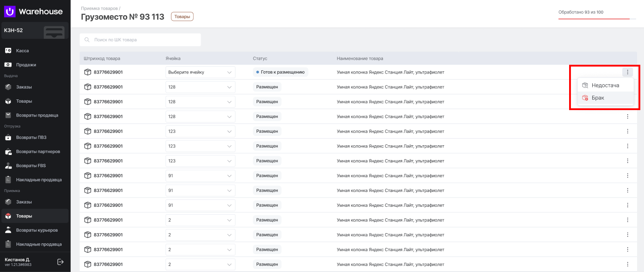The image size is (644, 272).
Task: Open Возвраты ПВЗ section
Action: [31, 137]
